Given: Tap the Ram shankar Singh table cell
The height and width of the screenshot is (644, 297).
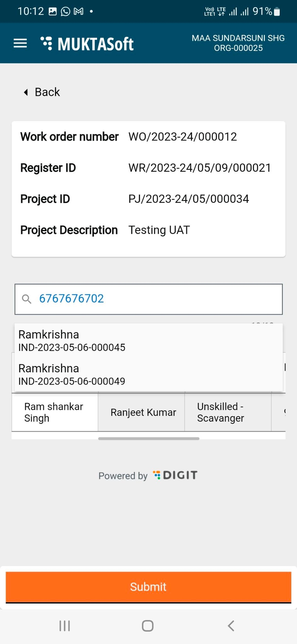Looking at the screenshot, I should coord(55,412).
